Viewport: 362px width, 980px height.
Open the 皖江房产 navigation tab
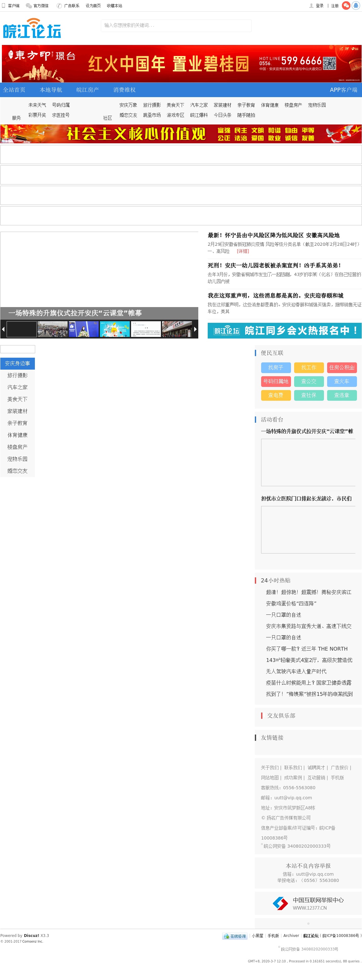point(87,90)
